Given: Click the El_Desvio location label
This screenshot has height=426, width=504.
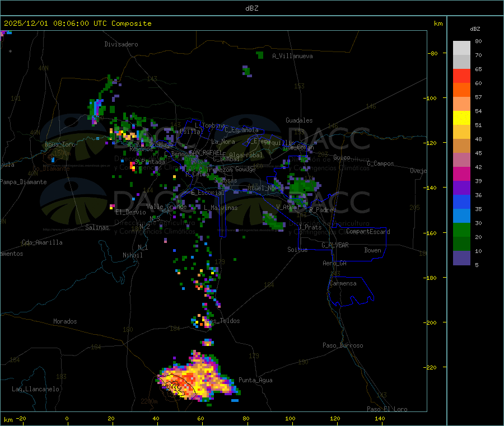Looking at the screenshot, I should 130,212.
